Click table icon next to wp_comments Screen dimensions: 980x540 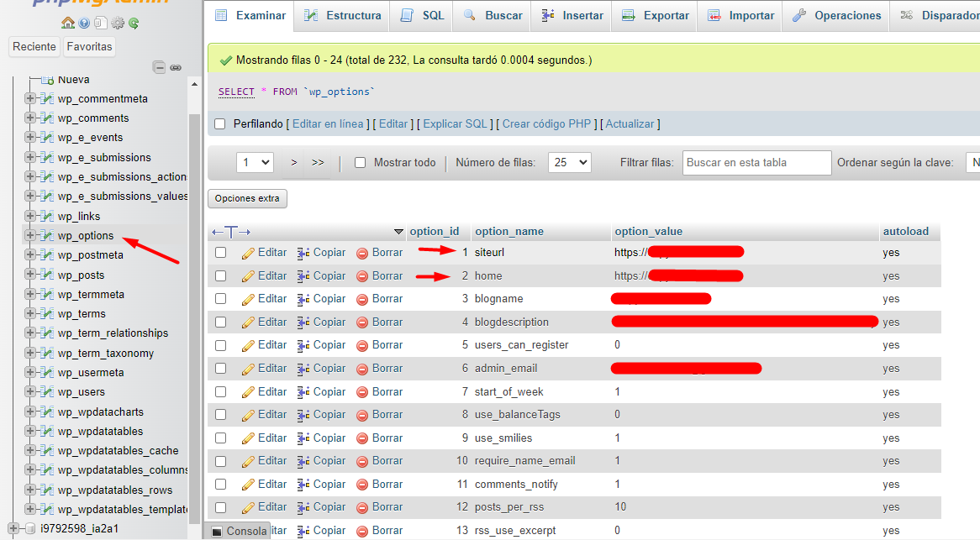pyautogui.click(x=47, y=118)
